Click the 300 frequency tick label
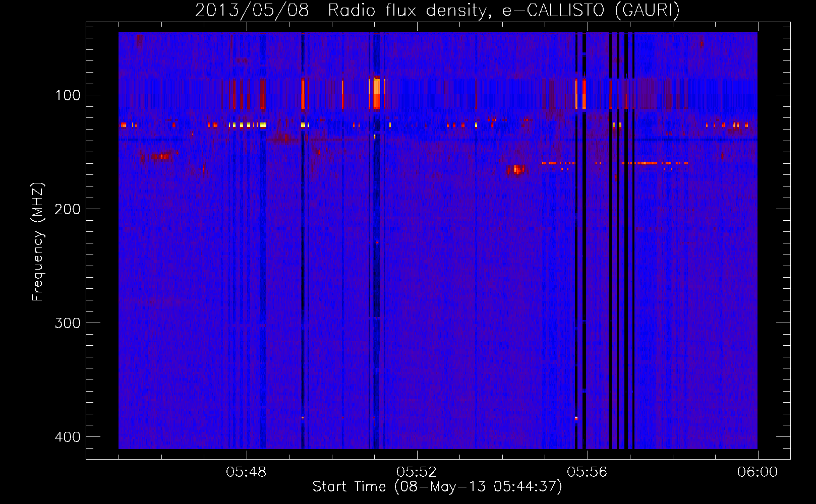This screenshot has width=816, height=504. [x=68, y=323]
